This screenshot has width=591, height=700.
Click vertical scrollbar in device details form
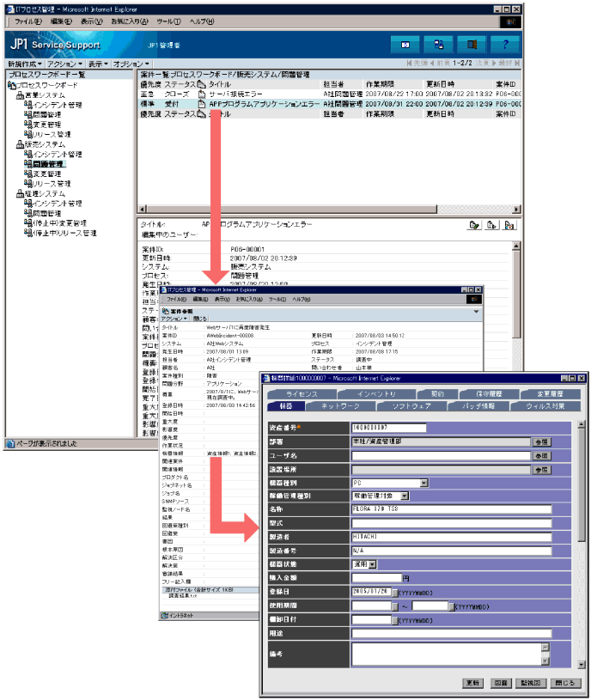coord(581,545)
